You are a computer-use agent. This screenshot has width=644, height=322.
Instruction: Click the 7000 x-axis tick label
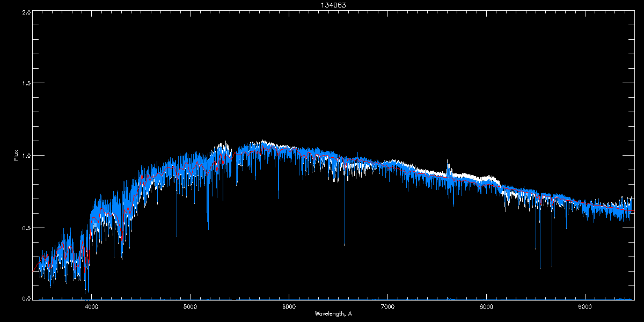(x=387, y=307)
